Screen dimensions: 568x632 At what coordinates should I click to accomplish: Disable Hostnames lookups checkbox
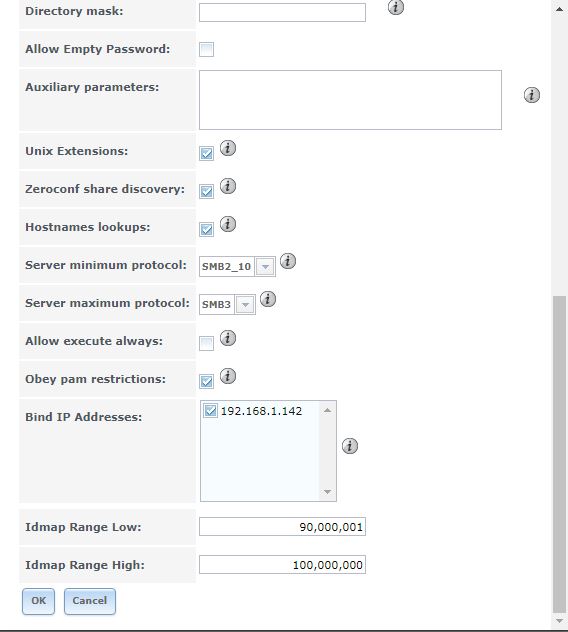click(x=206, y=229)
